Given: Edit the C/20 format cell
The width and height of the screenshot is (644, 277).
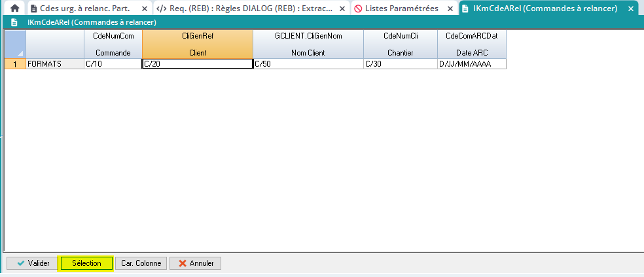Looking at the screenshot, I should (197, 64).
